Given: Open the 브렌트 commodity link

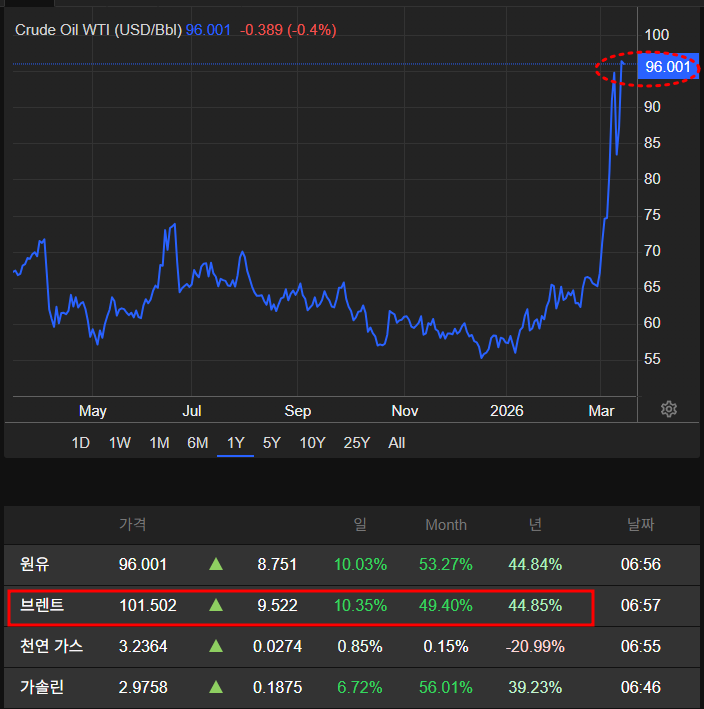Looking at the screenshot, I should 42,606.
